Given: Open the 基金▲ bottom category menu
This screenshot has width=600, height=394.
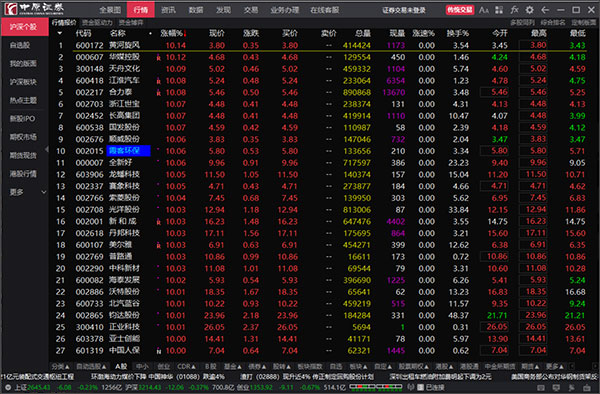Looking at the screenshot, I should pyautogui.click(x=233, y=366).
